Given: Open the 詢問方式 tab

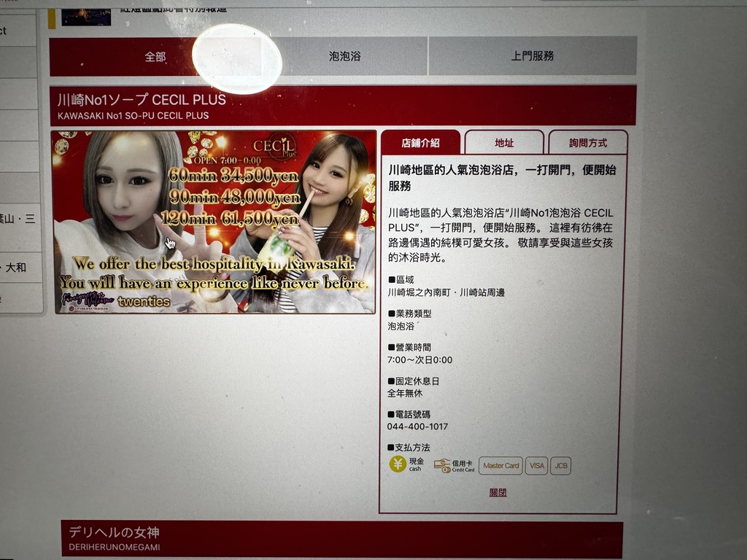Looking at the screenshot, I should pyautogui.click(x=588, y=143).
